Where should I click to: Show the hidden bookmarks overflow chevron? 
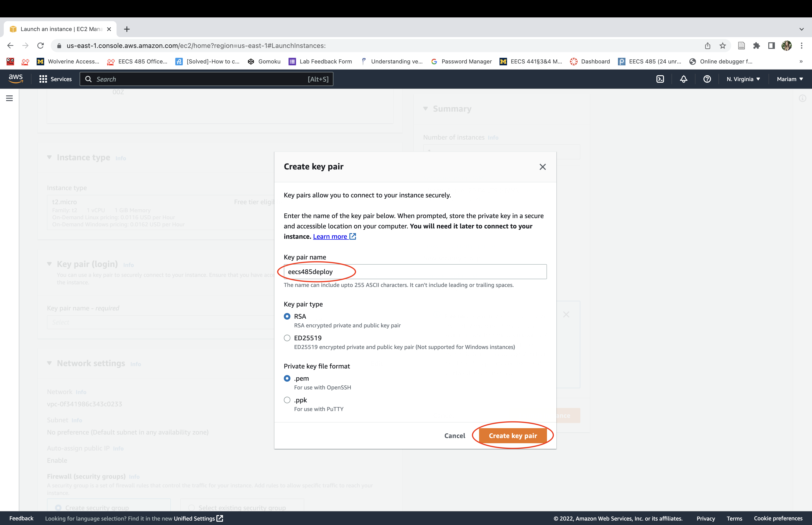click(801, 61)
